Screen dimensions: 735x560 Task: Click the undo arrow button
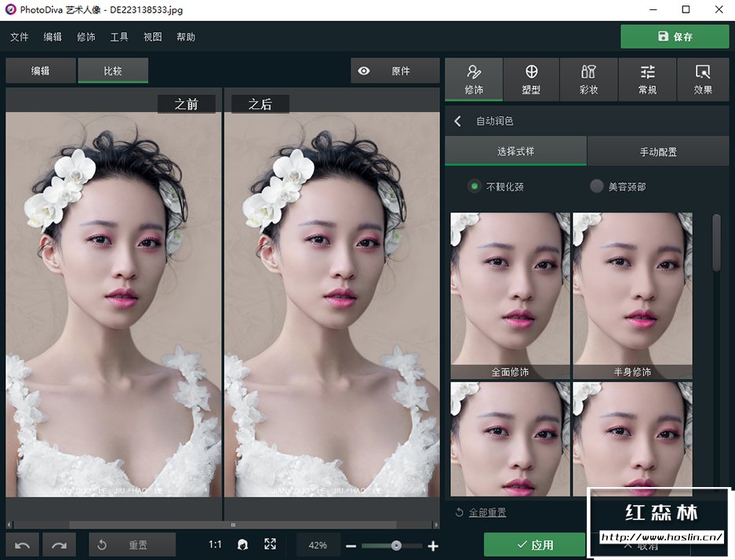coord(24,545)
